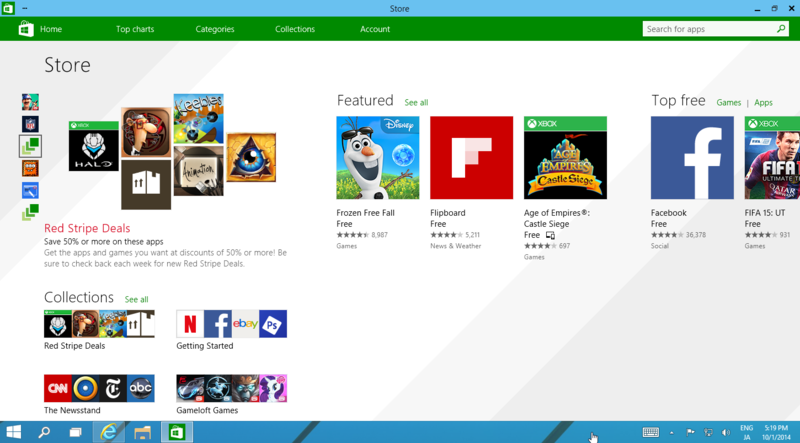Select the highlighted green squares spotlight thumbnail
The width and height of the screenshot is (800, 443).
coord(30,146)
